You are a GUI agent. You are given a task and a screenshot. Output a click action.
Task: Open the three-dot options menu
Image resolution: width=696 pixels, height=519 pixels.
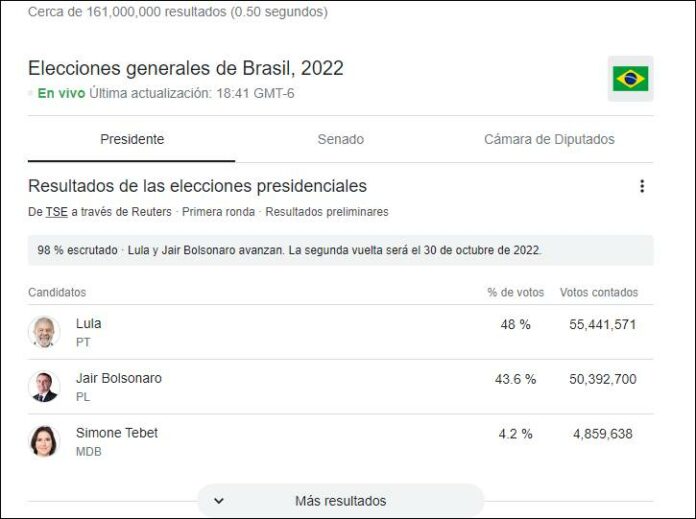click(642, 186)
